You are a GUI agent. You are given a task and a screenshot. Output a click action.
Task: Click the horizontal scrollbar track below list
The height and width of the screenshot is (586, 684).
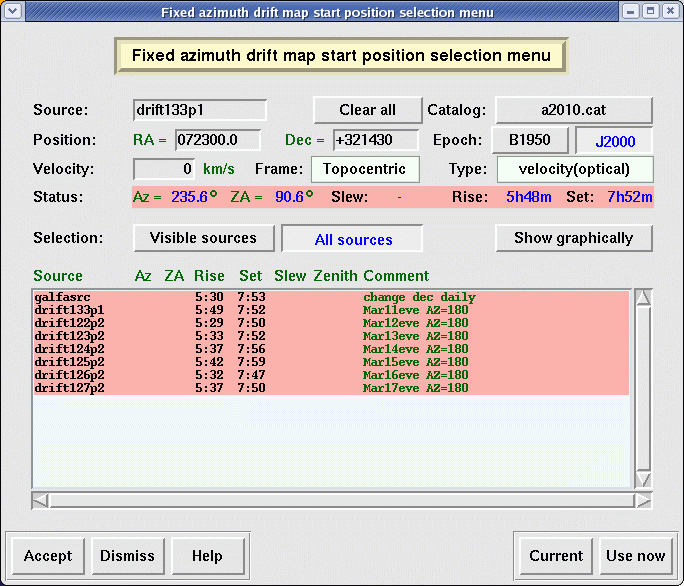pos(340,500)
